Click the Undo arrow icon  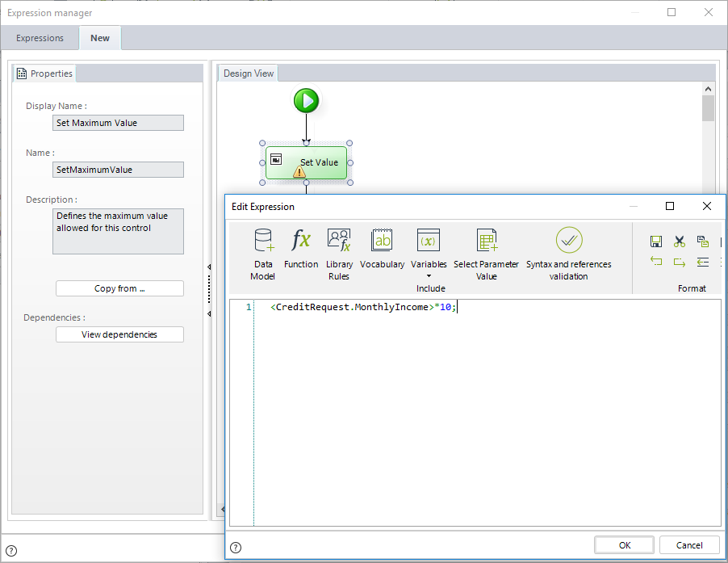pos(655,262)
